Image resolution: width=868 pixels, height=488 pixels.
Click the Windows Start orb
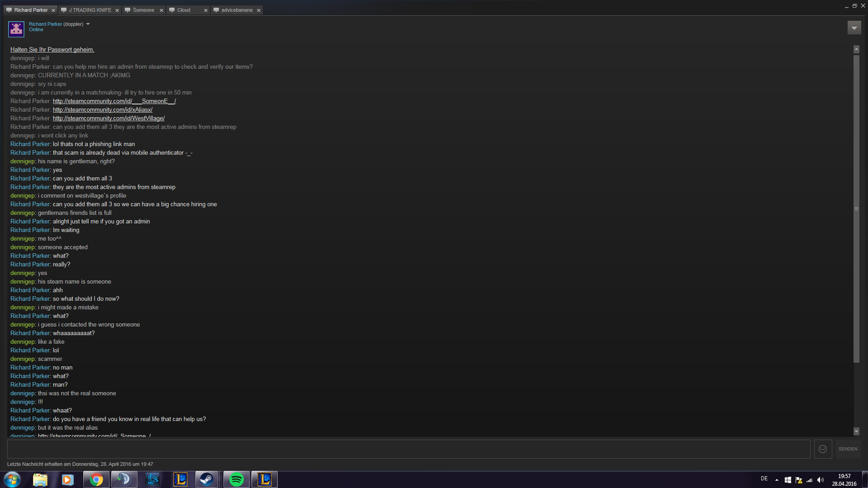[x=12, y=479]
